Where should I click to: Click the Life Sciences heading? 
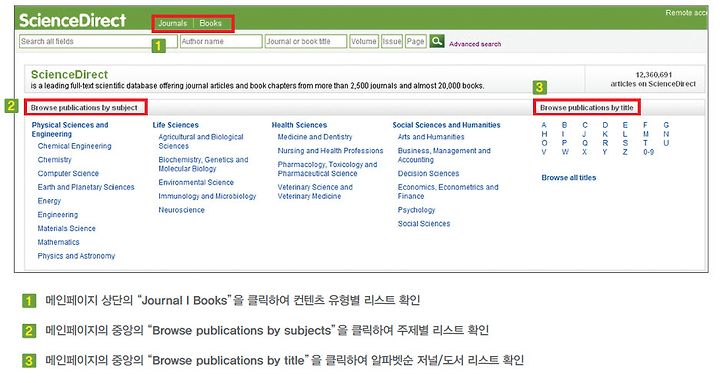point(175,125)
